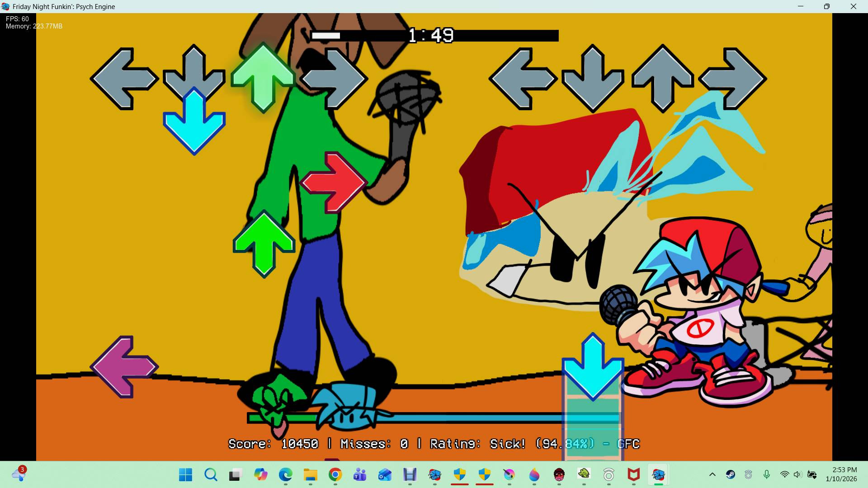Viewport: 868px width, 488px height.
Task: Click the battery status tray icon
Action: (812, 474)
